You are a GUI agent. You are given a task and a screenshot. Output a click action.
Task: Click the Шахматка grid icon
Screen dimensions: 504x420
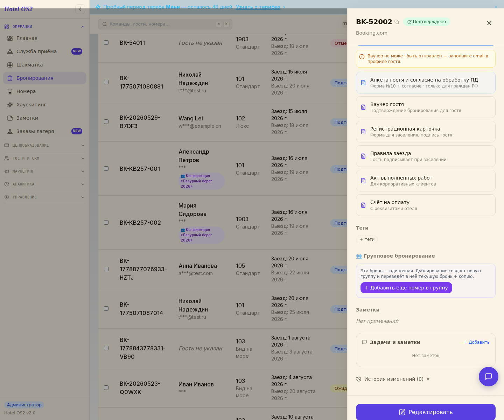(x=10, y=65)
